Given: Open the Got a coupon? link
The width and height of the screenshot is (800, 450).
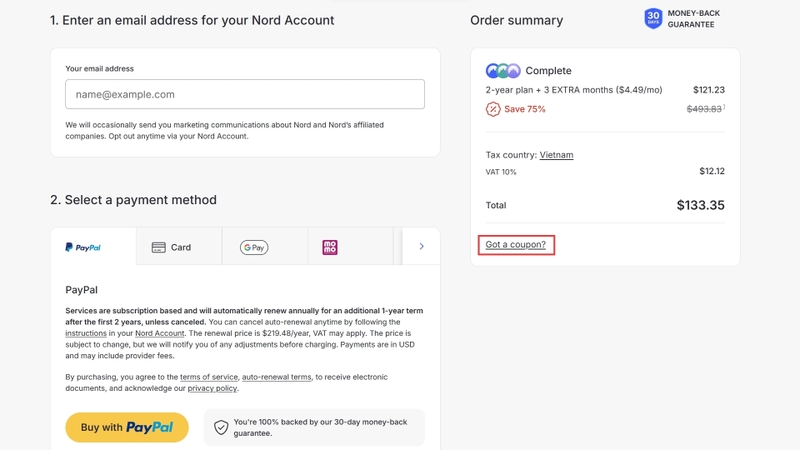Looking at the screenshot, I should click(x=515, y=244).
